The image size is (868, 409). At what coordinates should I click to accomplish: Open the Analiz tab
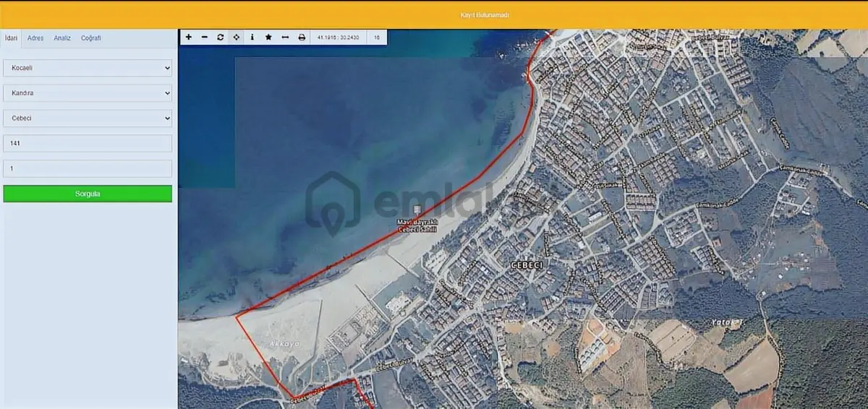tap(62, 38)
